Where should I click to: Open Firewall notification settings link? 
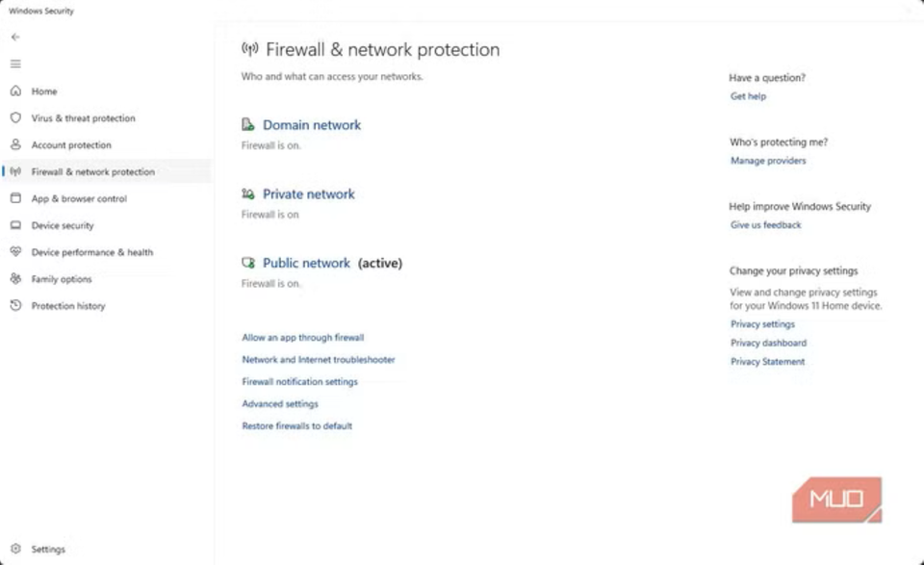click(x=299, y=382)
